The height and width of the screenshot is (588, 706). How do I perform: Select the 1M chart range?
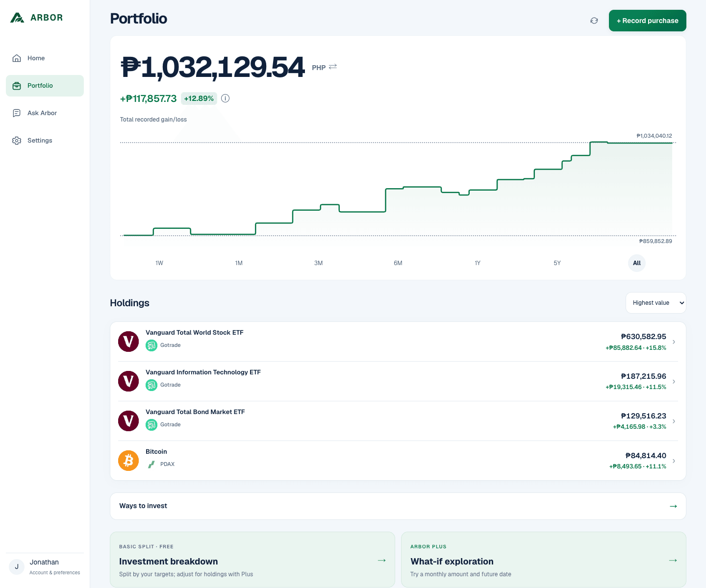(x=239, y=263)
